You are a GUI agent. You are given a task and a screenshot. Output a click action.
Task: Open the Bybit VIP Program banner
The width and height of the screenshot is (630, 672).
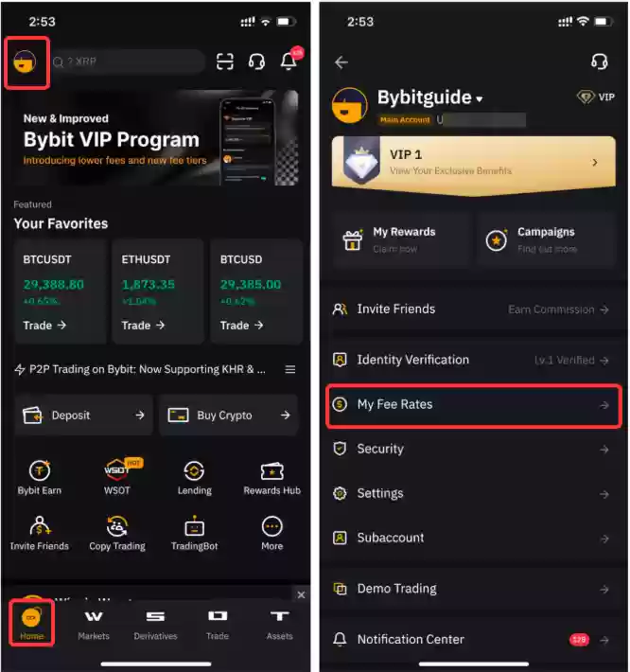tap(156, 138)
